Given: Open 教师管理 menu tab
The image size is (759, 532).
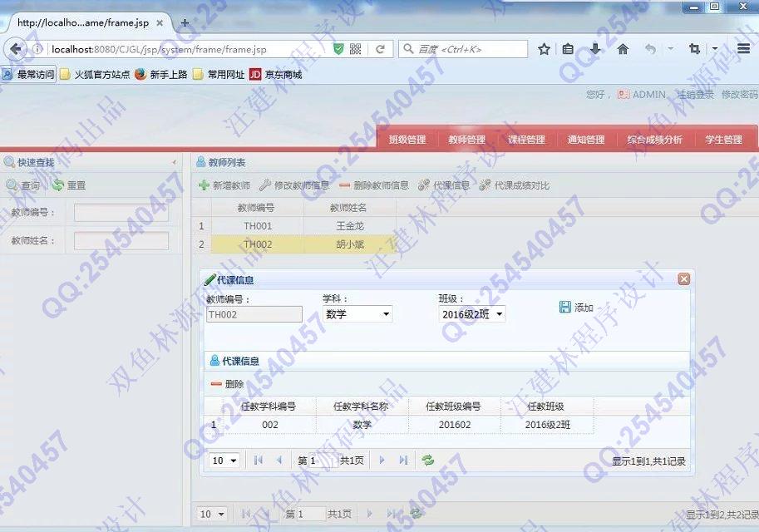Looking at the screenshot, I should pyautogui.click(x=466, y=140).
